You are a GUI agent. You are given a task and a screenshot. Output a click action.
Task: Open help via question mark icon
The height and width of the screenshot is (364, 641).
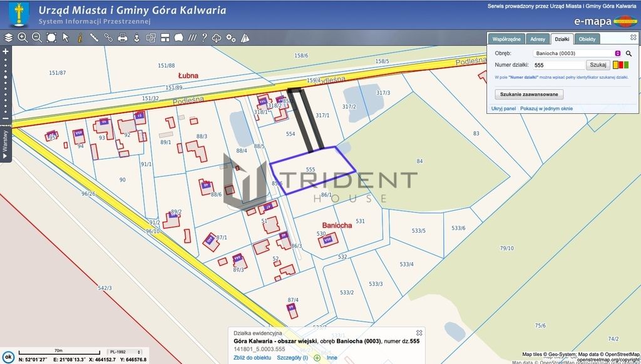pyautogui.click(x=204, y=38)
